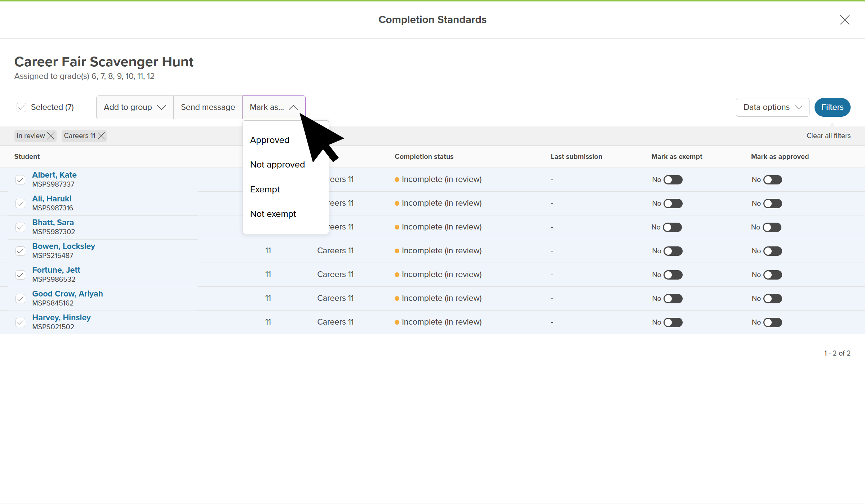Open Good Crow, Ariyah student link
This screenshot has width=865, height=504.
[x=67, y=294]
